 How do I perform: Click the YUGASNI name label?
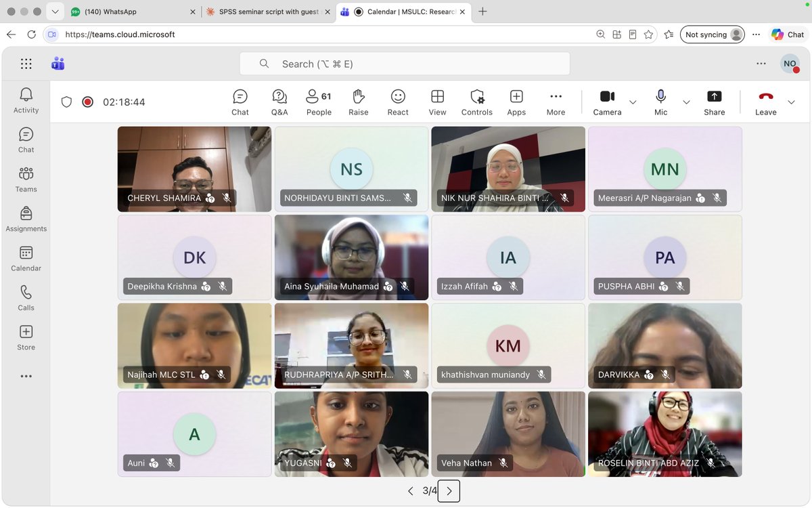tap(303, 463)
